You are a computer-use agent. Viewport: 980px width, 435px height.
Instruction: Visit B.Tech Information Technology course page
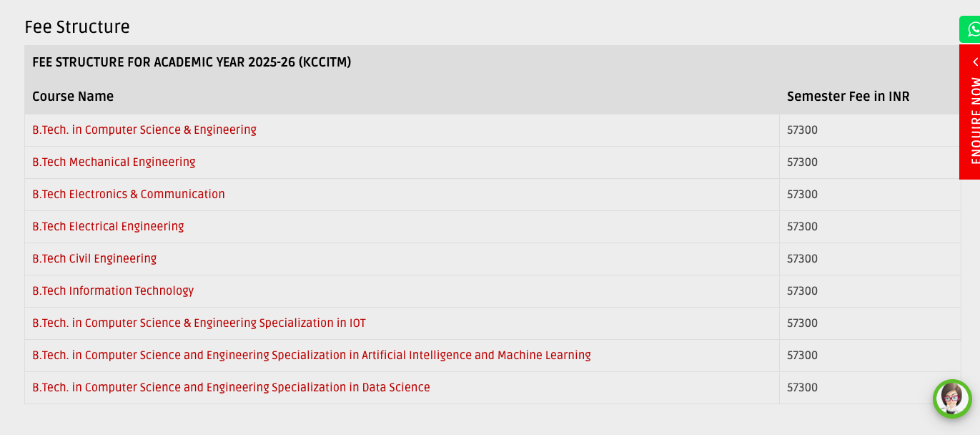click(113, 291)
